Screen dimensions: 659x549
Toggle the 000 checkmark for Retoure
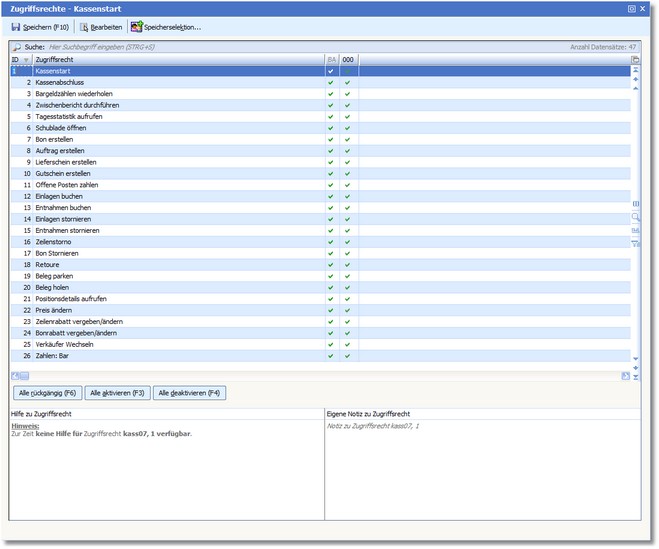347,265
